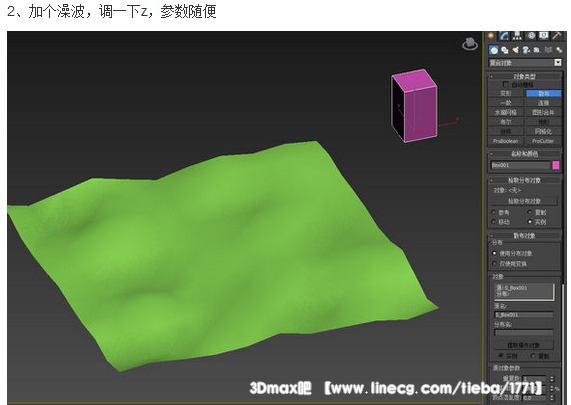
Task: Open the Motion panel tab
Action: 531,36
